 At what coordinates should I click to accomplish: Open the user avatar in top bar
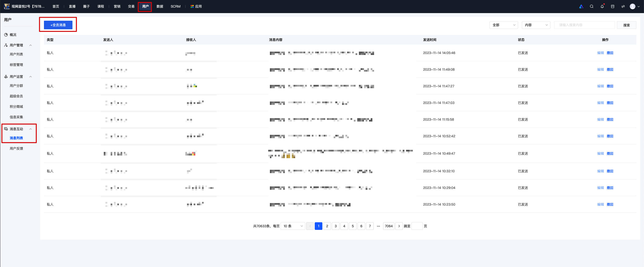click(x=633, y=6)
